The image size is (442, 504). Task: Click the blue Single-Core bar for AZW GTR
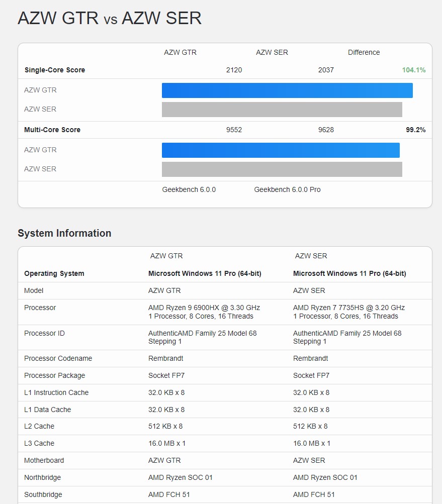(x=287, y=90)
